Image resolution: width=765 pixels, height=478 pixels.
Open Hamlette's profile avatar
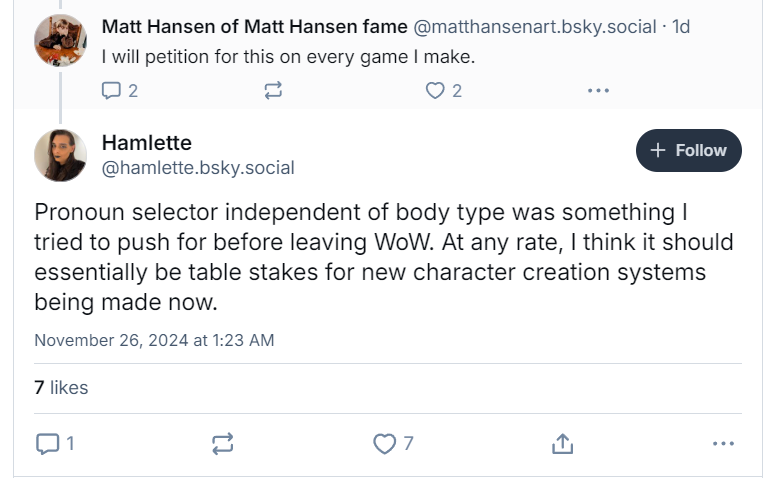(60, 155)
